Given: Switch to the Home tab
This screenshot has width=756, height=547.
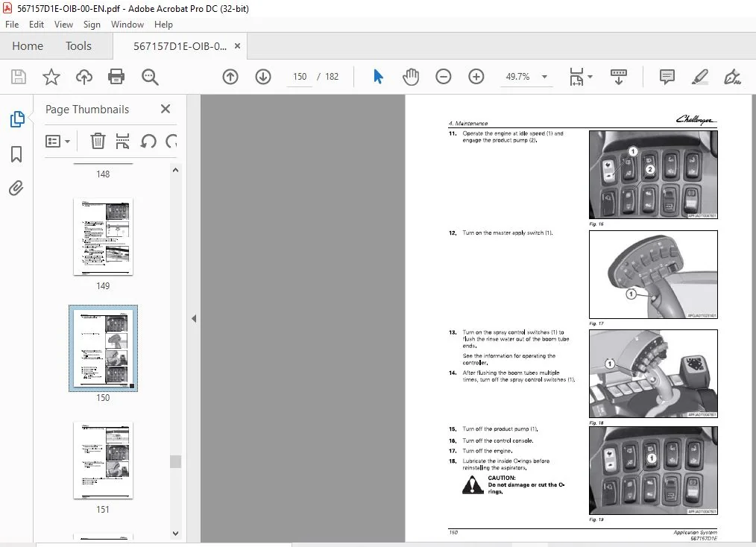Looking at the screenshot, I should 28,46.
